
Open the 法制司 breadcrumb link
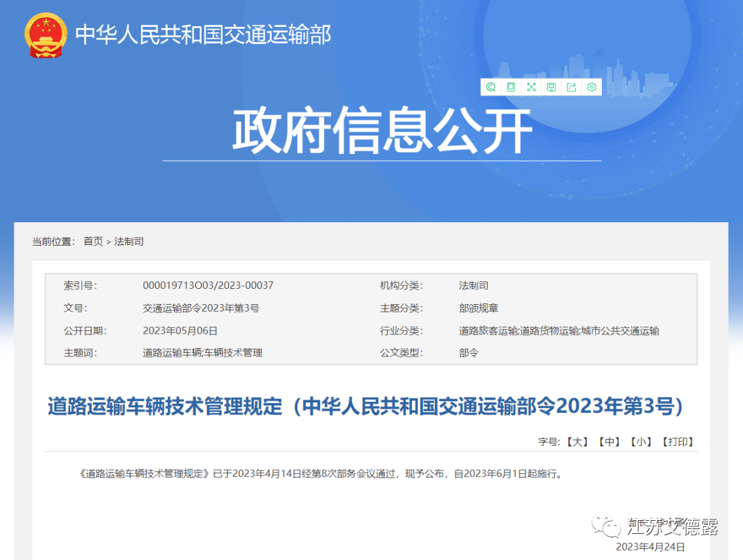[x=129, y=241]
